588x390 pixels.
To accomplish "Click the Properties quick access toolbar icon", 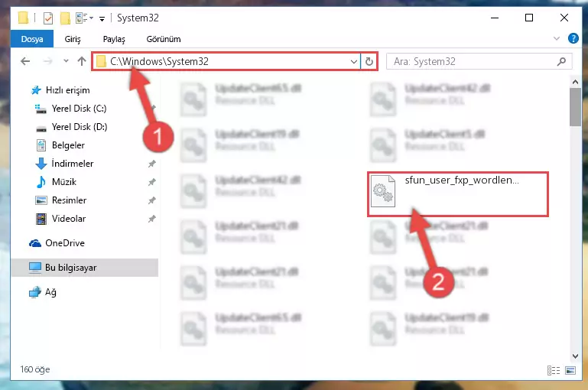I will [48, 18].
